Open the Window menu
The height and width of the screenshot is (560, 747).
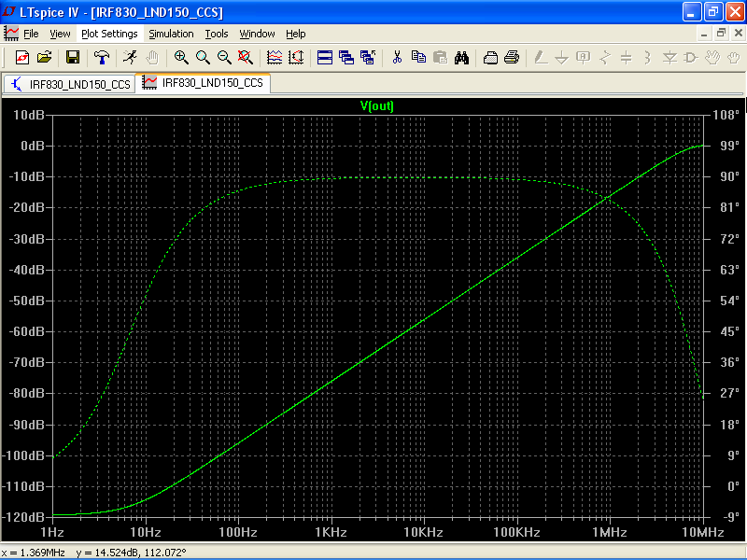coord(258,34)
